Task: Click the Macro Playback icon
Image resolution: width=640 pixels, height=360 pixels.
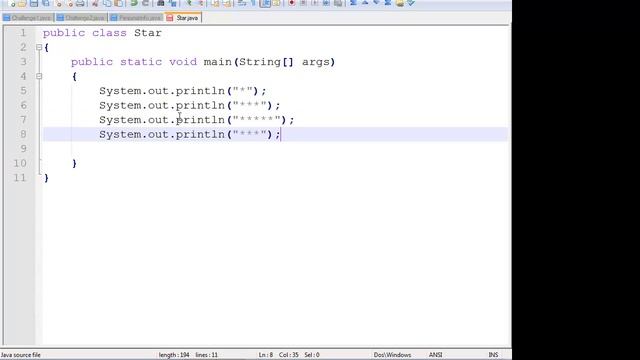Action: click(x=315, y=3)
